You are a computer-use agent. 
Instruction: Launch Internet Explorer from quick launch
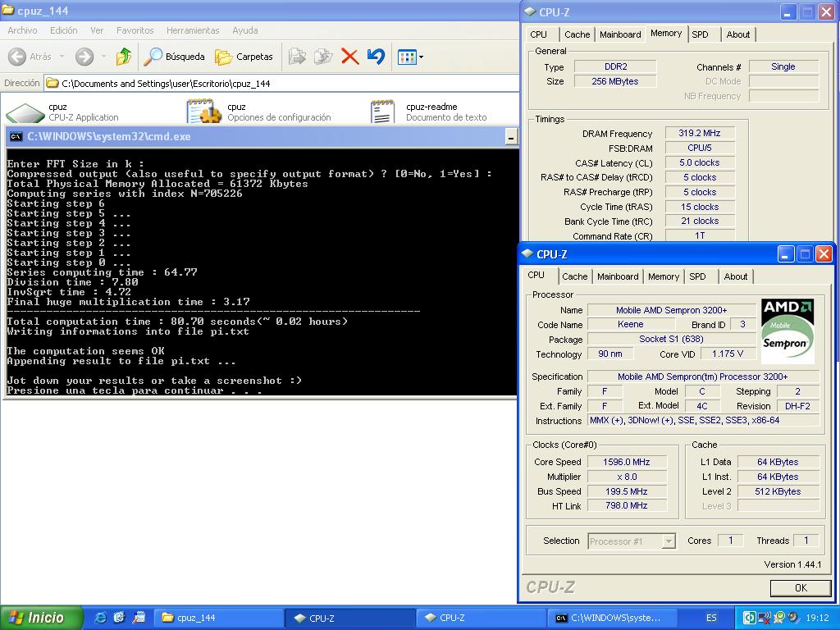point(100,618)
